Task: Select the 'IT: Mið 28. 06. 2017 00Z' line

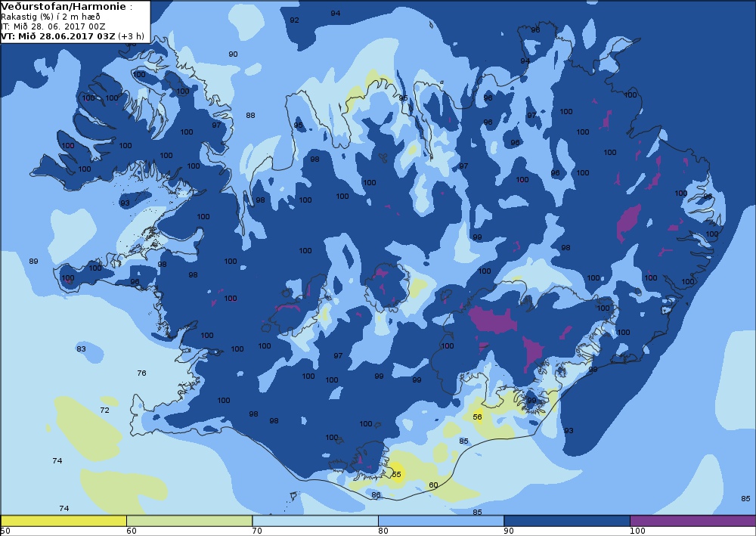Action: (53, 26)
